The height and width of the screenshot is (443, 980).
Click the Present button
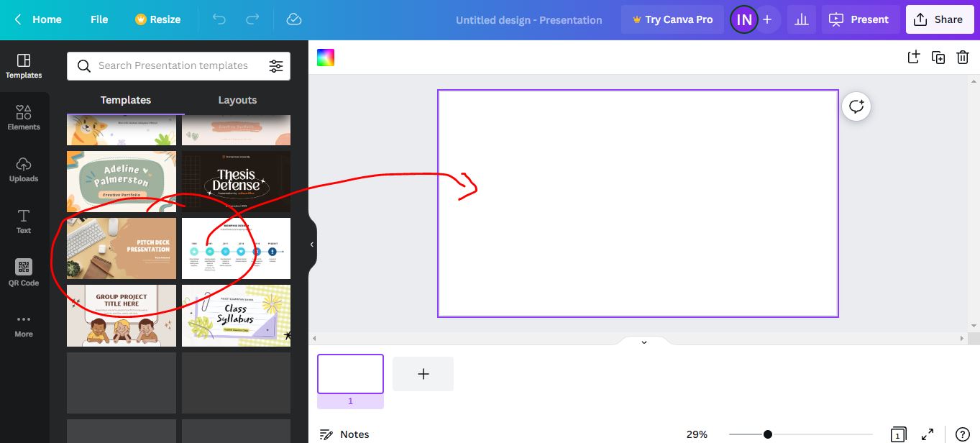click(x=860, y=19)
